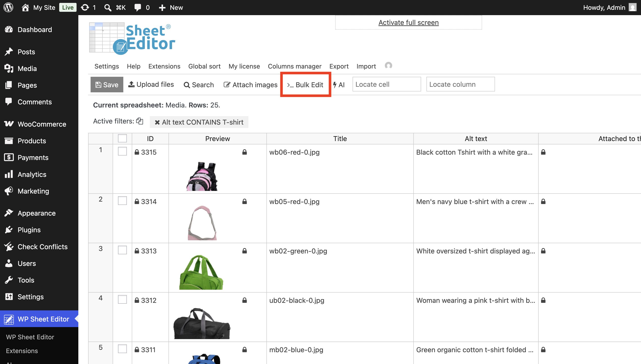Click the plus New icon
This screenshot has height=364, width=641.
(162, 8)
